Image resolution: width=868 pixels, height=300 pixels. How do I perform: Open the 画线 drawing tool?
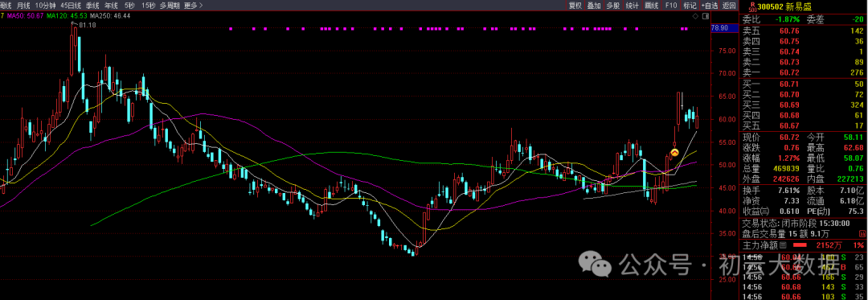tap(652, 6)
